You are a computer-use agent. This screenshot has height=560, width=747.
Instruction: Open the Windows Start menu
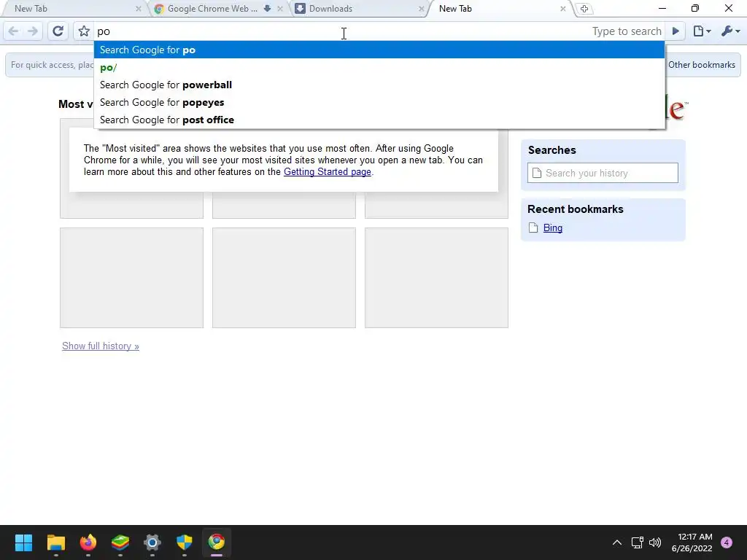(x=23, y=542)
